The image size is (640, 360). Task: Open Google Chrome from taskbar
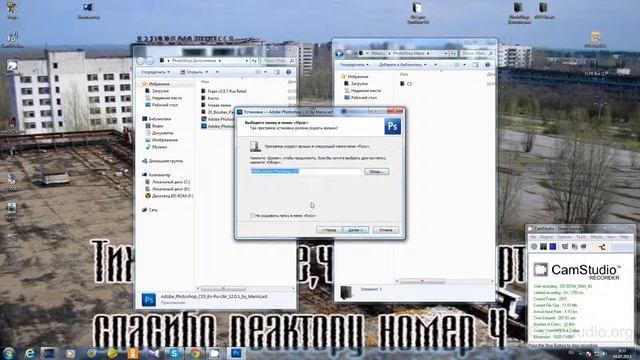[x=195, y=353]
